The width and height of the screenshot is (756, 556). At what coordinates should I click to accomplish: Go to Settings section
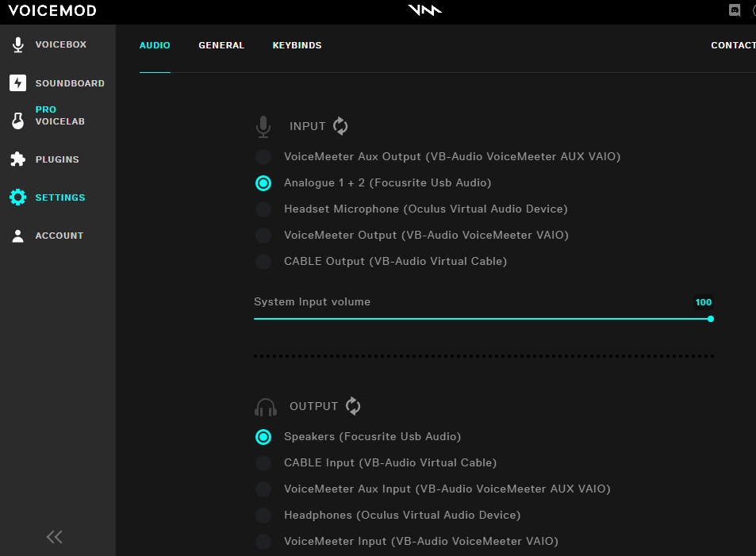click(x=59, y=197)
